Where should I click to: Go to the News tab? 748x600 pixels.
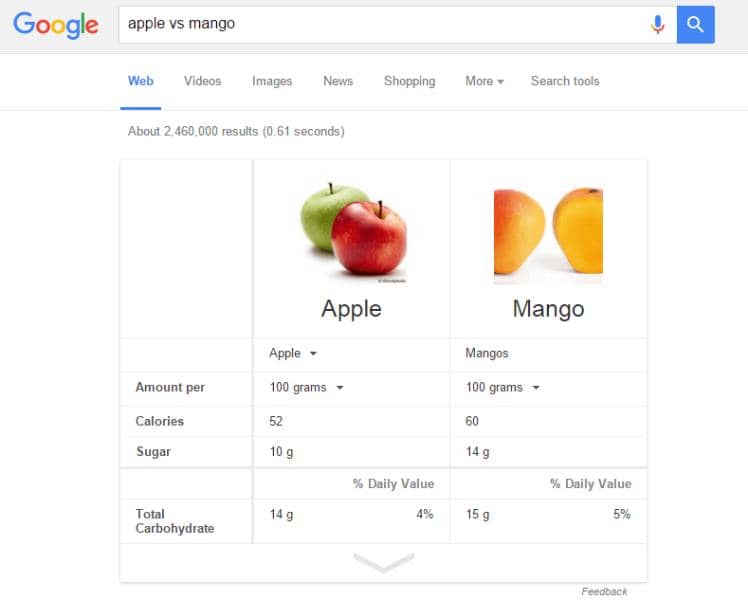pyautogui.click(x=338, y=81)
